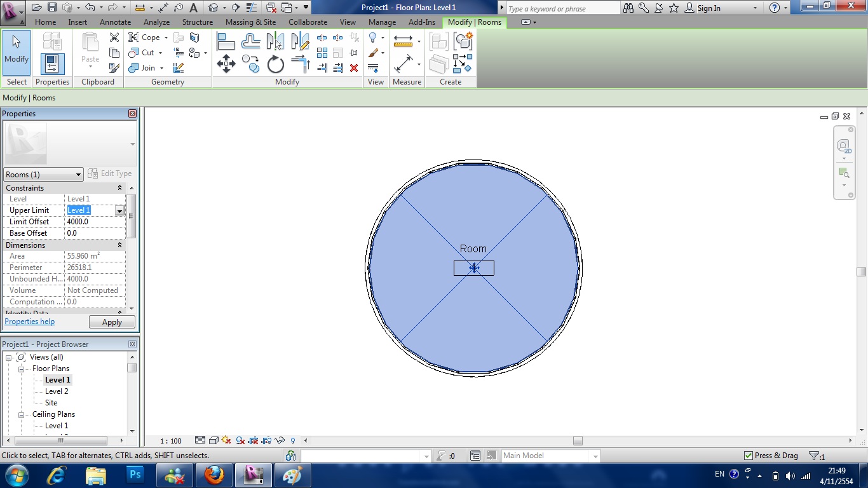This screenshot has height=488, width=868.
Task: Switch to the Annotate ribbon tab
Action: point(115,22)
